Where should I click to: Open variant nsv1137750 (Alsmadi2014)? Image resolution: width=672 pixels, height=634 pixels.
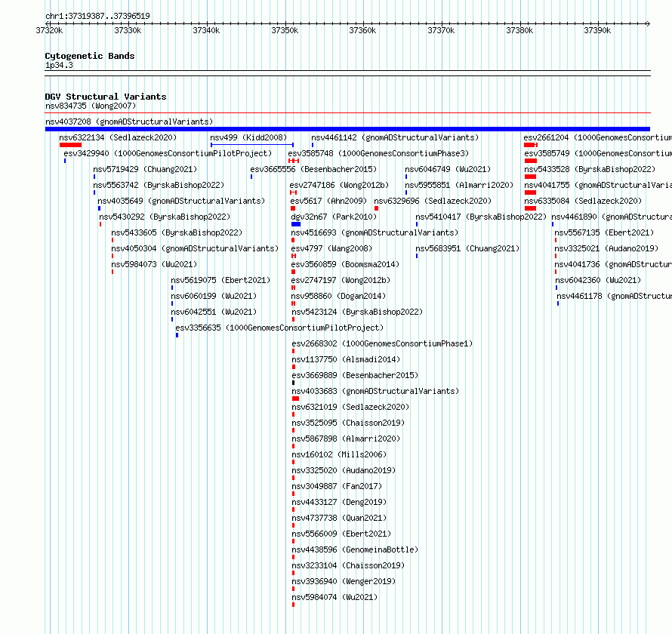point(346,359)
